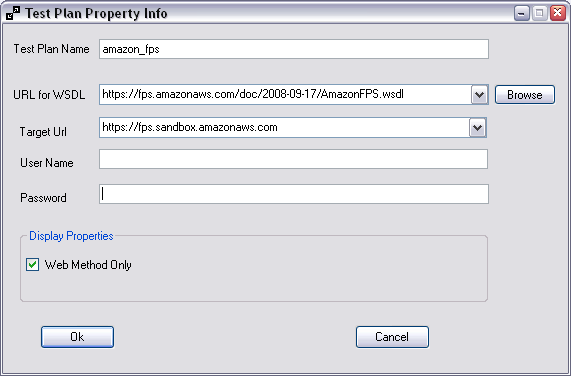The image size is (571, 376).
Task: Click the disabled maximize button
Action: coord(540,13)
